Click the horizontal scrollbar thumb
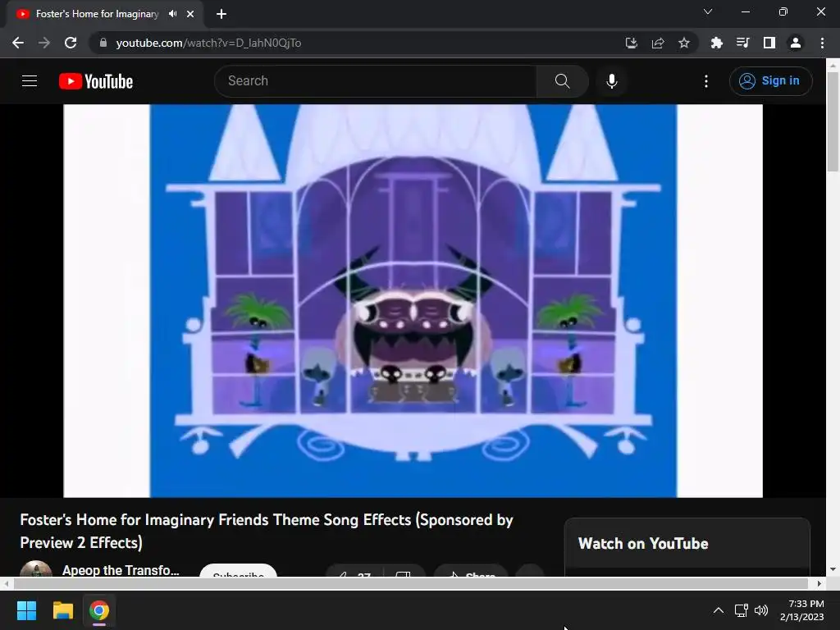The height and width of the screenshot is (630, 840). pyautogui.click(x=411, y=583)
